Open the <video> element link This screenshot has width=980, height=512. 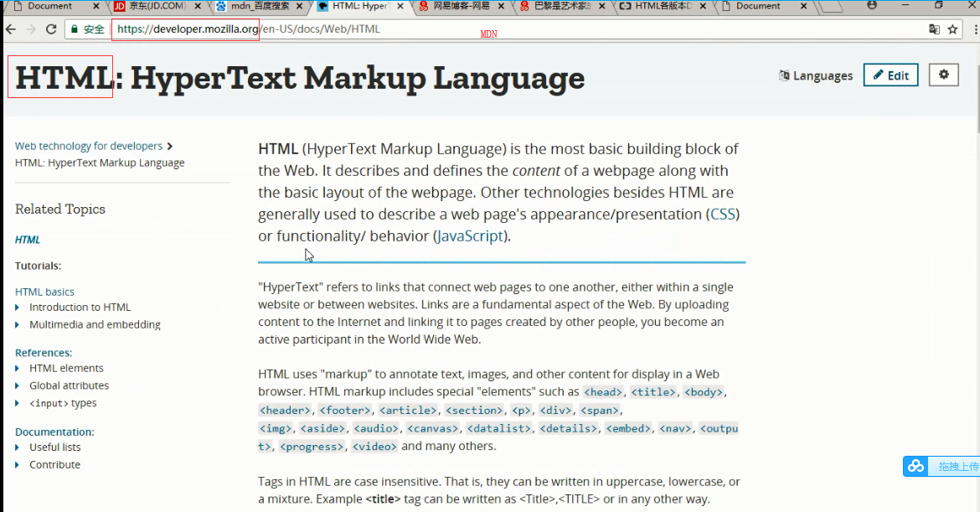point(374,447)
